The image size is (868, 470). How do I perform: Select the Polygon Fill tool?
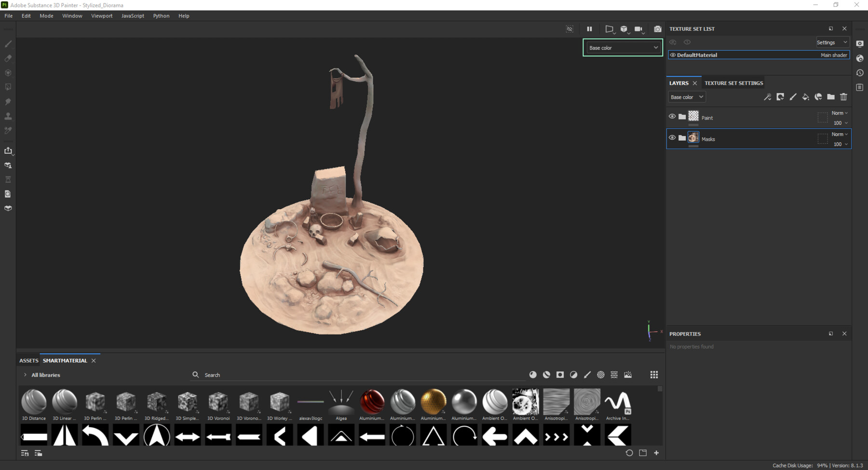(x=8, y=87)
